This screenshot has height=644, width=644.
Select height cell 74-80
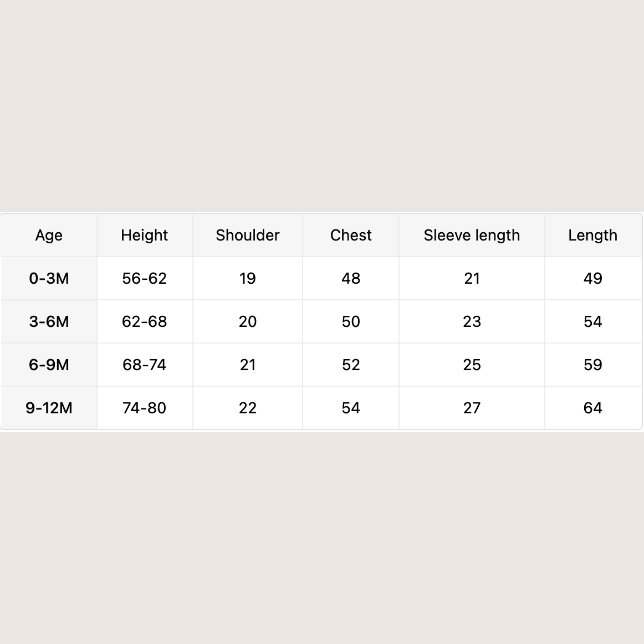click(144, 408)
